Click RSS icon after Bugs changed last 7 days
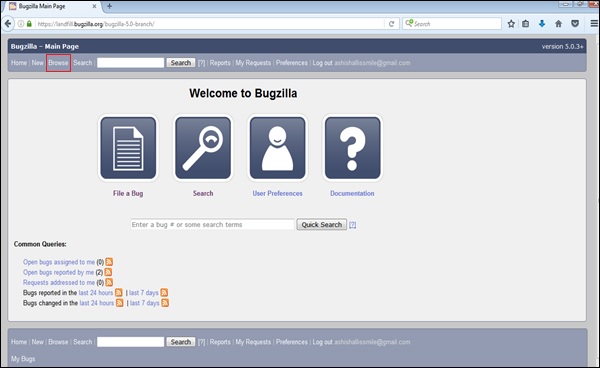Image resolution: width=600 pixels, height=368 pixels. (165, 303)
